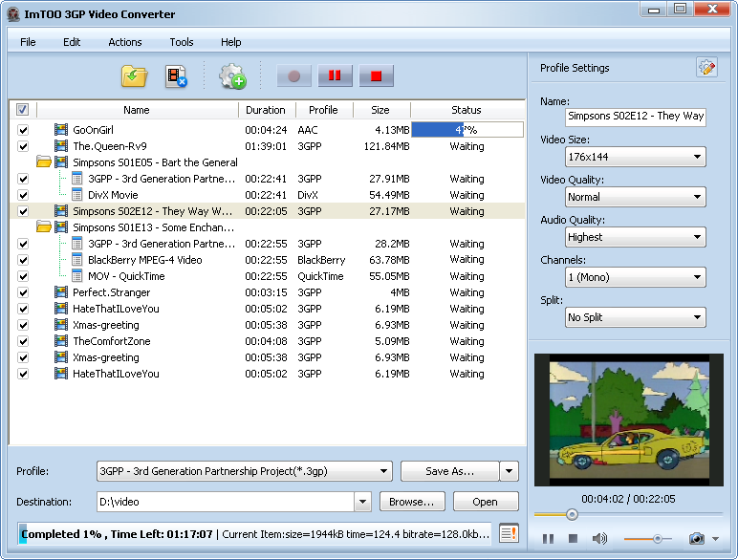Open the profile settings edit pencil icon
The width and height of the screenshot is (738, 560).
click(706, 68)
